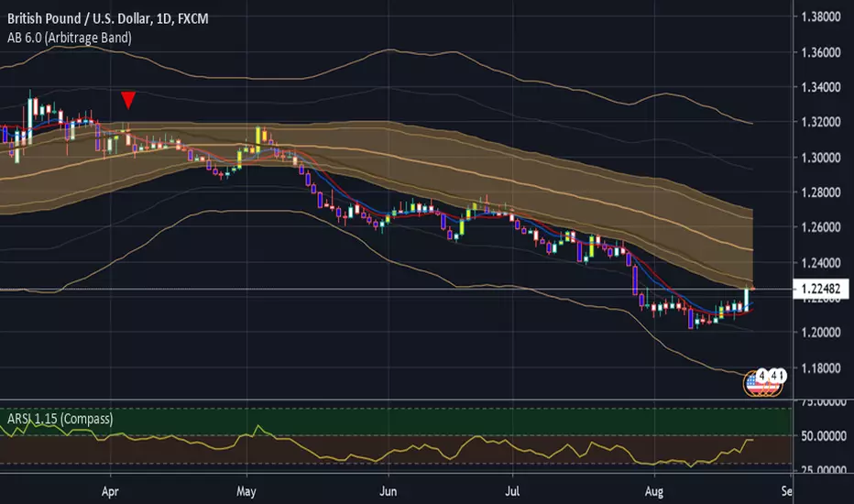Click the 1.38000 price axis label
This screenshot has width=854, height=504.
[821, 16]
